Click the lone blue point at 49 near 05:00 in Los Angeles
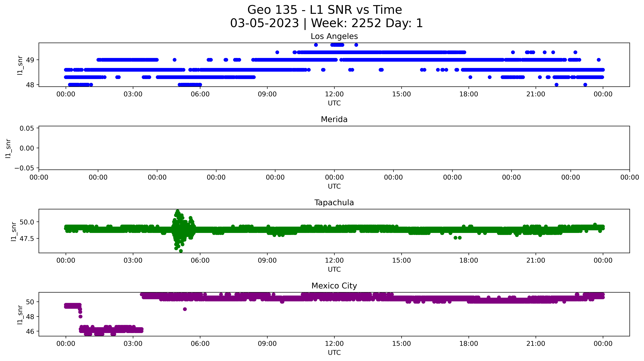This screenshot has width=644, height=361. click(175, 60)
